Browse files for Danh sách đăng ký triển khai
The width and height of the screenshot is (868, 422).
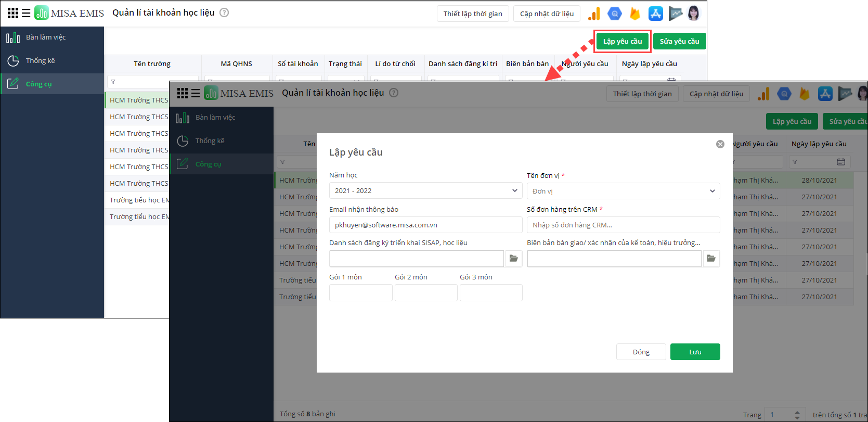[x=513, y=259]
